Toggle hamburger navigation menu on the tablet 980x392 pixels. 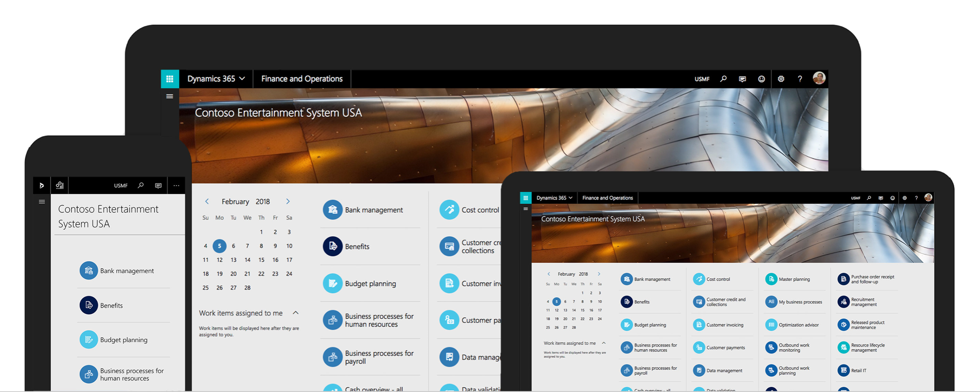click(526, 209)
